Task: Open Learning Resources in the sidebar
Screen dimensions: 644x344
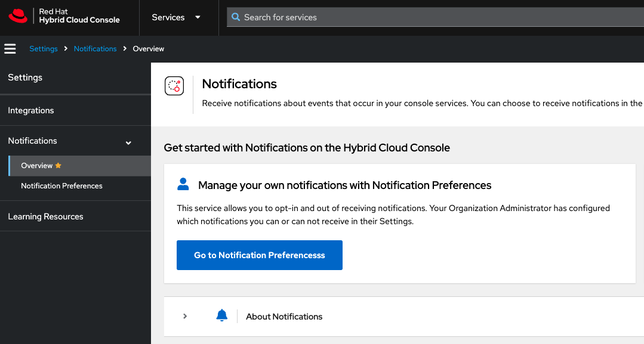Action: coord(45,216)
